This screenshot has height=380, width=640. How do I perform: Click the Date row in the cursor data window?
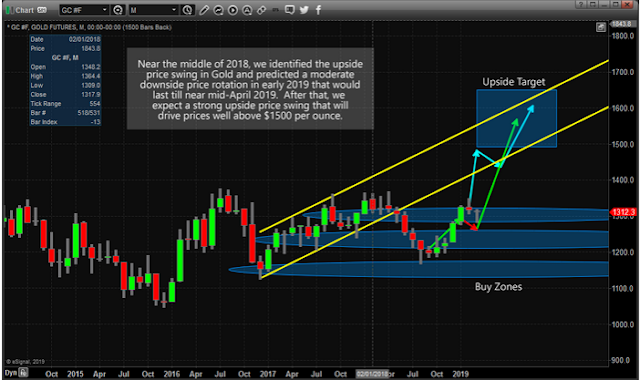[65, 40]
